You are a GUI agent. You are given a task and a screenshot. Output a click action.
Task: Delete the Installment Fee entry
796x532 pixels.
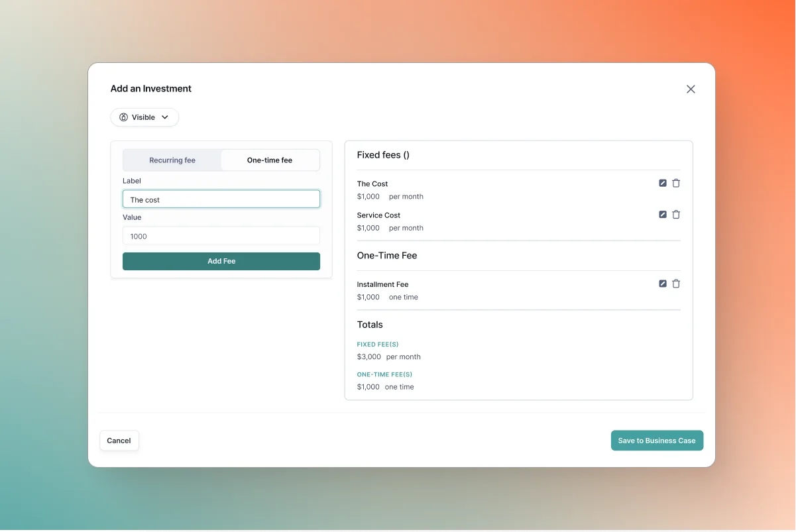click(676, 284)
